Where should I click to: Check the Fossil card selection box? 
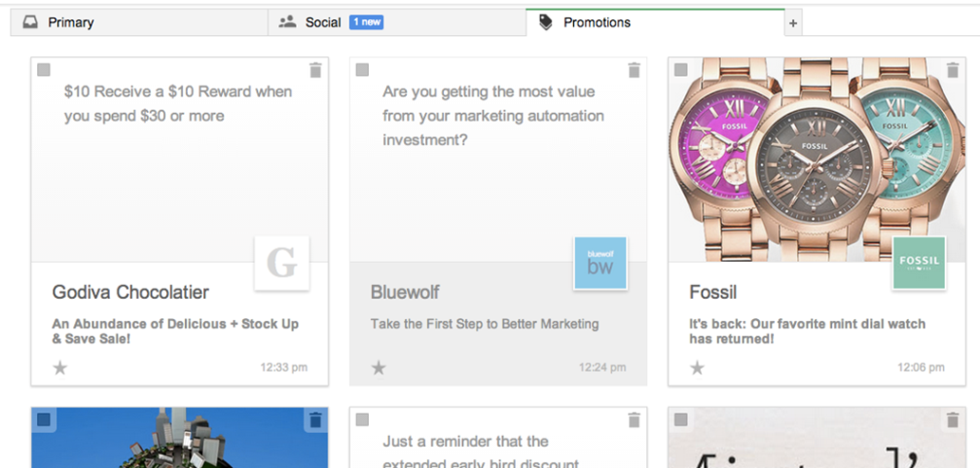tap(681, 70)
